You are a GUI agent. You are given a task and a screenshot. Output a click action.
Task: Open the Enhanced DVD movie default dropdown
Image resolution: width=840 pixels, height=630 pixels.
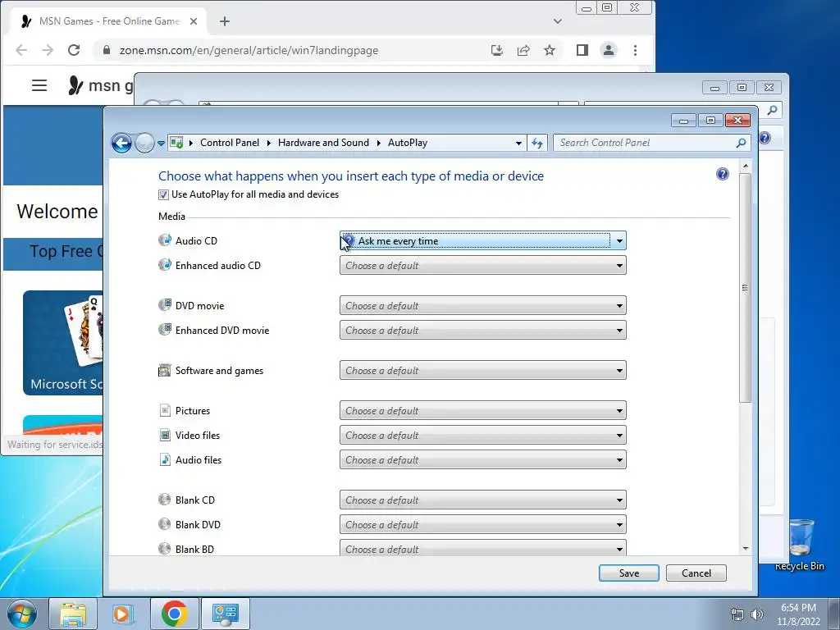pos(482,330)
